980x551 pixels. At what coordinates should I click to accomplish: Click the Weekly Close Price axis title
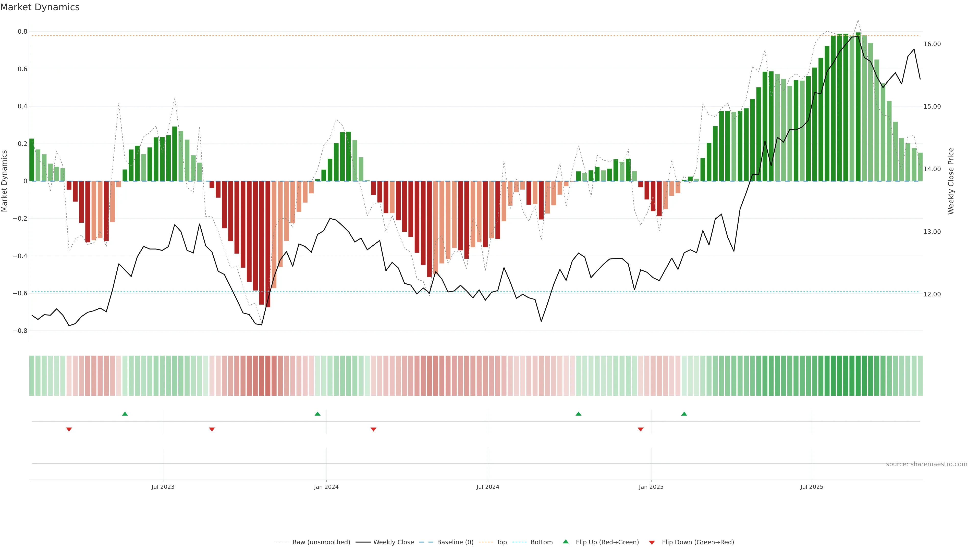tap(951, 181)
